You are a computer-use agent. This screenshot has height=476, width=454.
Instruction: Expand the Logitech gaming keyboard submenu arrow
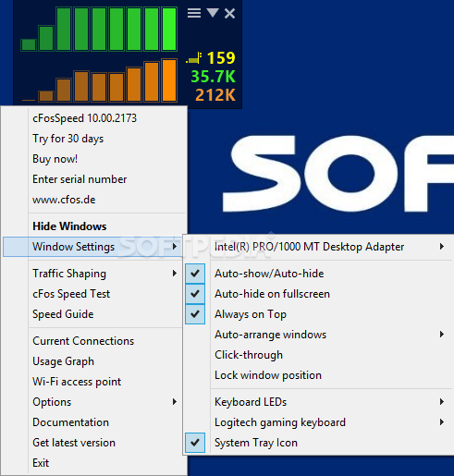coord(442,422)
